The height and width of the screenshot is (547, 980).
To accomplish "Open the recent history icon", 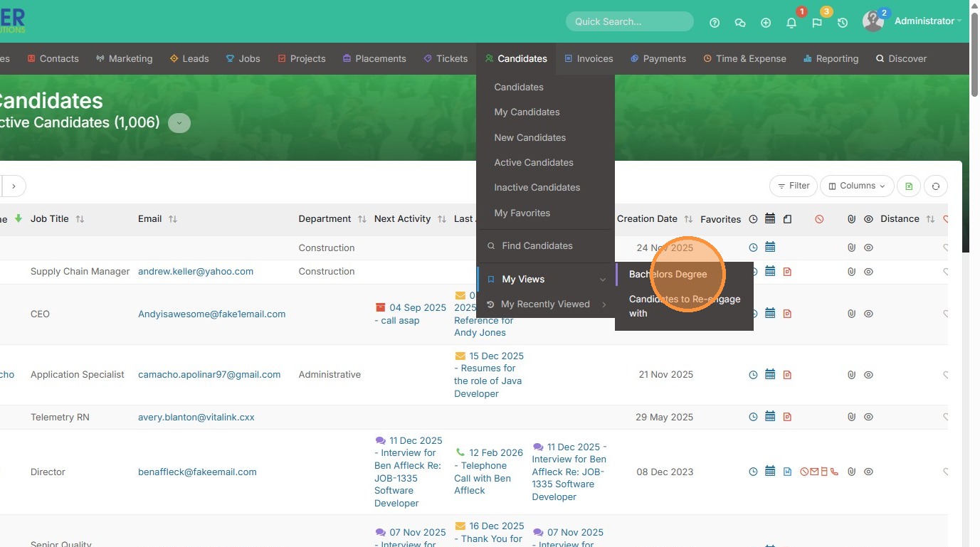I will [x=843, y=23].
